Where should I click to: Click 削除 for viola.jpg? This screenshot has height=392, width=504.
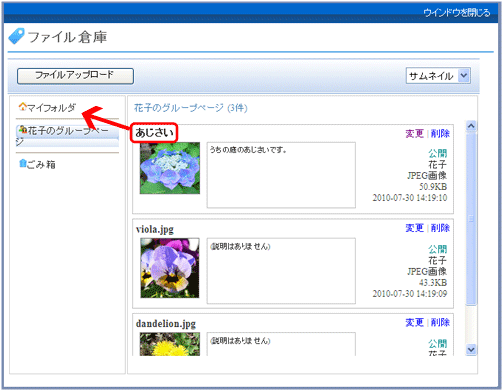click(440, 228)
